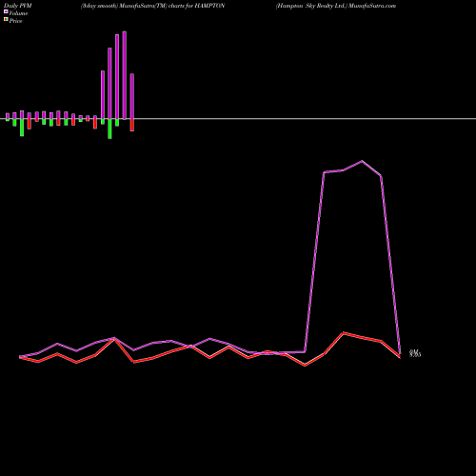Viewport: 476px width, 476px height.
Task: Click the Price legend color swatch
Action: (x=6, y=19)
